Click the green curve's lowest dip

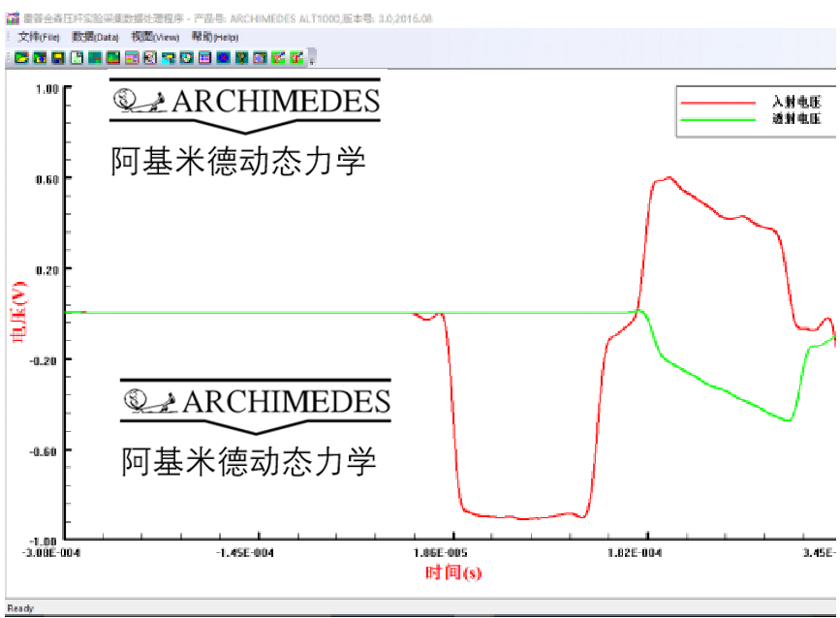tap(787, 419)
